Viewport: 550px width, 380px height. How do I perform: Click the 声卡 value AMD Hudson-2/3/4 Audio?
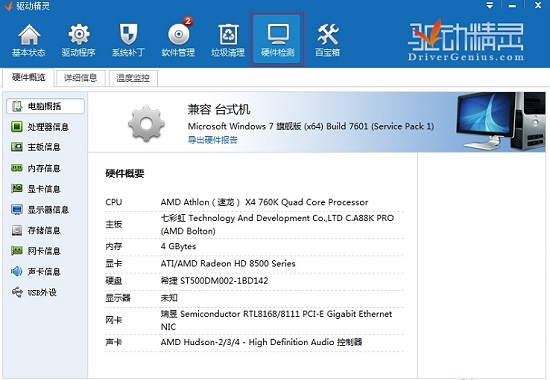pyautogui.click(x=261, y=342)
